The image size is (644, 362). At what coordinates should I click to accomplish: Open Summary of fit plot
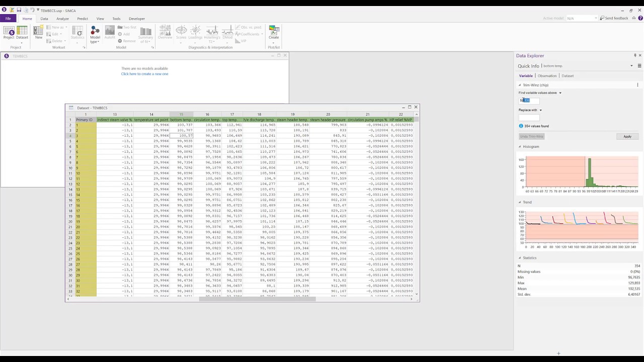[x=145, y=35]
